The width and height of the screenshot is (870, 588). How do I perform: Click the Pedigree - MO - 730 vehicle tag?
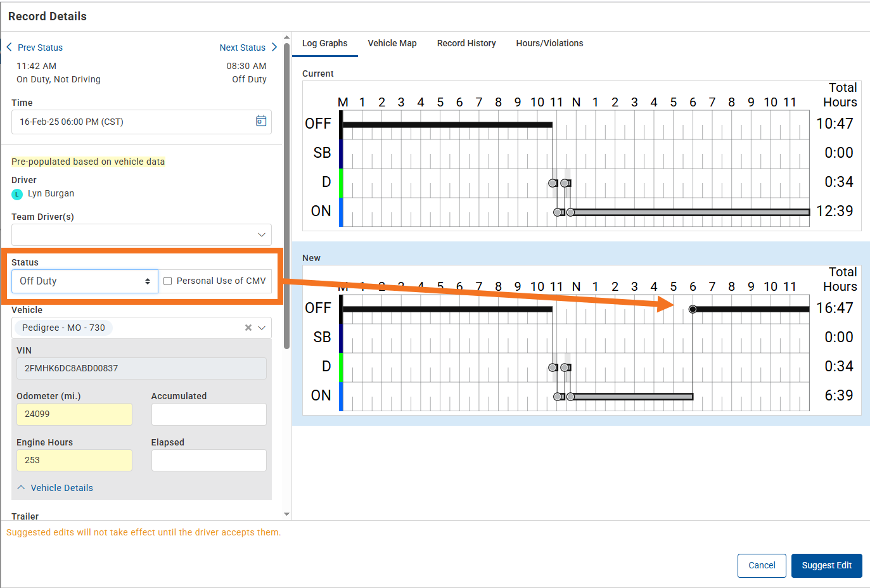click(x=63, y=328)
